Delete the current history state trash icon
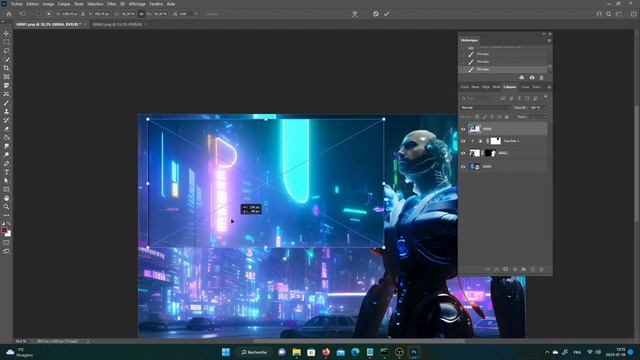 tap(542, 77)
